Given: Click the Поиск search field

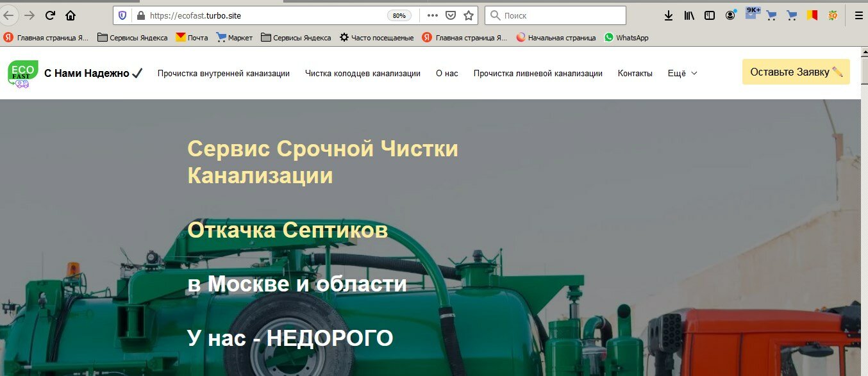Looking at the screenshot, I should (555, 15).
